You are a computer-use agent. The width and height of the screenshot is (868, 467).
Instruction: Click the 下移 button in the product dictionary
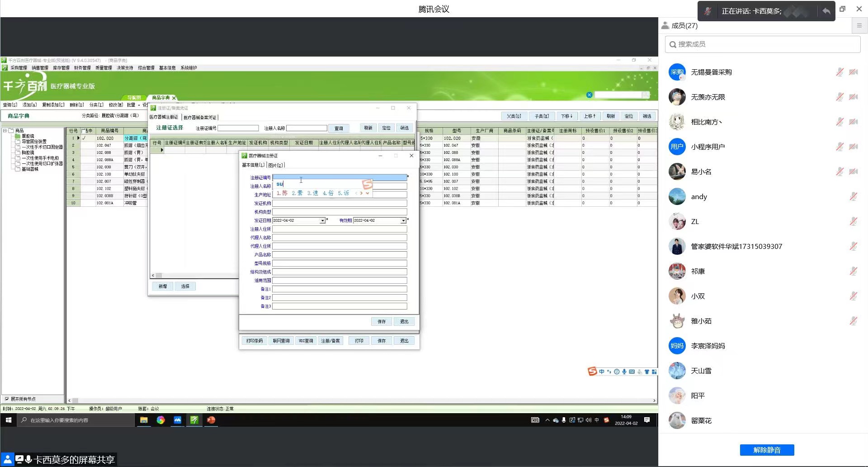pos(567,116)
